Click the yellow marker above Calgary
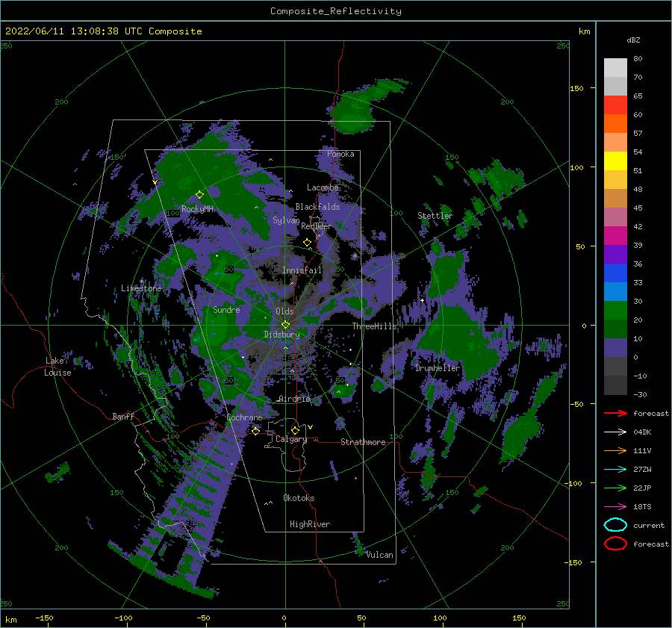 coord(295,430)
